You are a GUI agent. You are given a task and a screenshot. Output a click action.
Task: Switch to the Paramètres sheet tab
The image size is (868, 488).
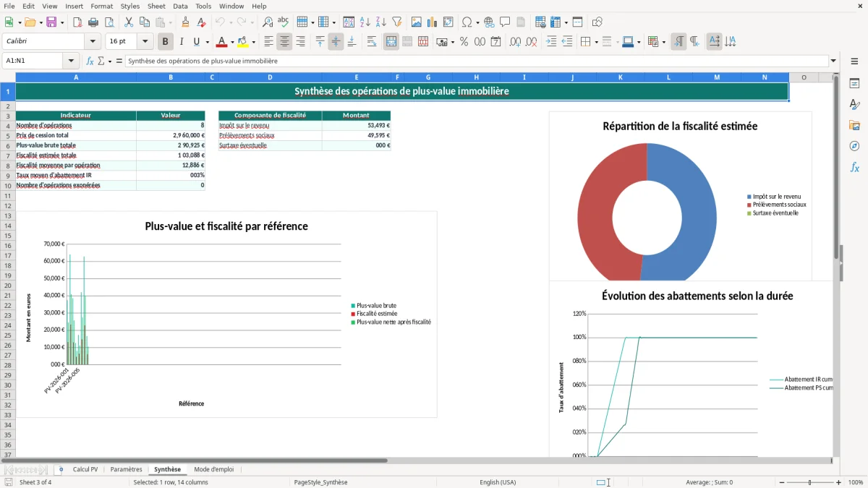(127, 469)
